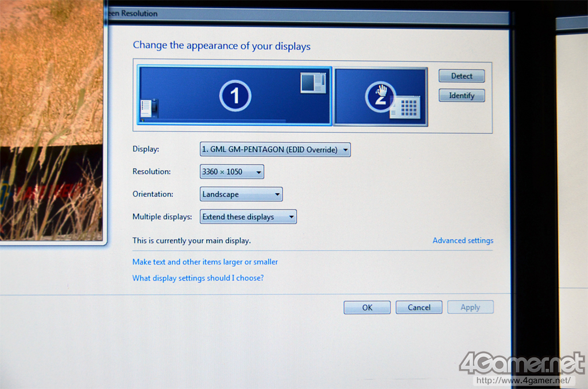Click 'Make text and other items larger or smaller'

click(205, 262)
